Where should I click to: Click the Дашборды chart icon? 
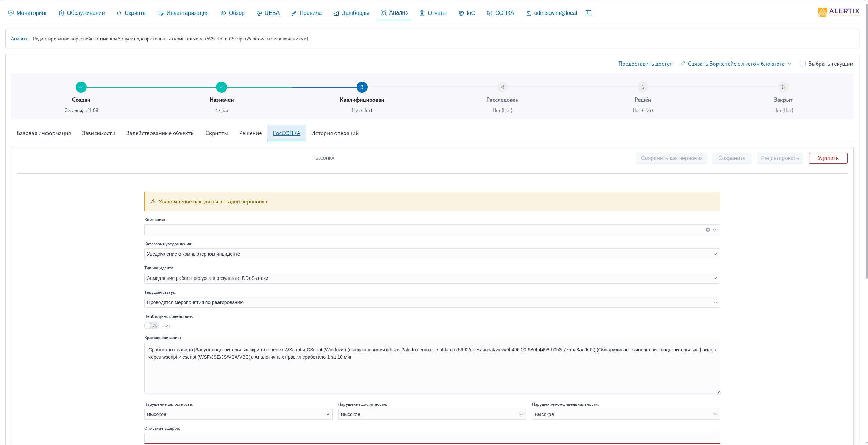tap(336, 13)
